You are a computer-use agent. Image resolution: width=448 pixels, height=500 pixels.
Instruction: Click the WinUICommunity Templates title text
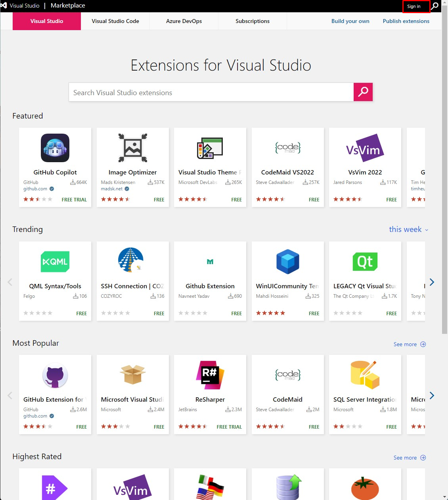[287, 286]
